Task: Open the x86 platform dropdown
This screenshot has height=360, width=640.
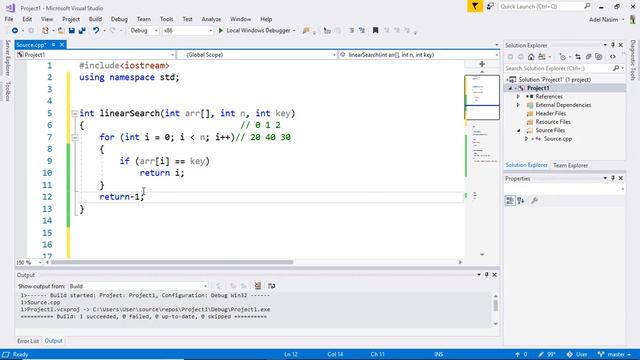Action: point(188,31)
